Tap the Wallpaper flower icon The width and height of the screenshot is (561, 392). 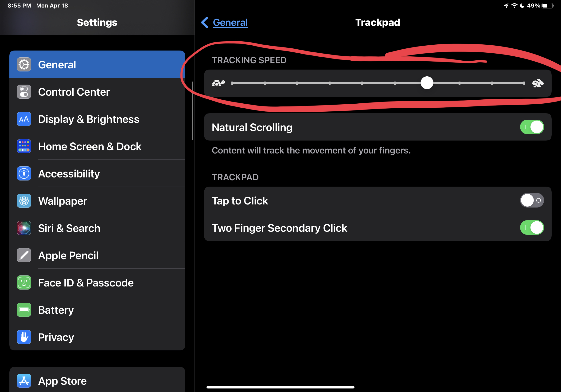24,201
